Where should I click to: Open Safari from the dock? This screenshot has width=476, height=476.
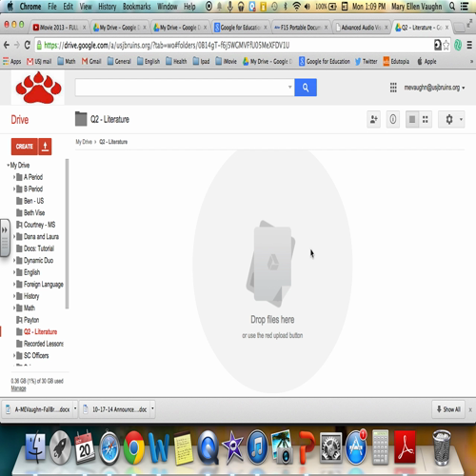tap(109, 447)
